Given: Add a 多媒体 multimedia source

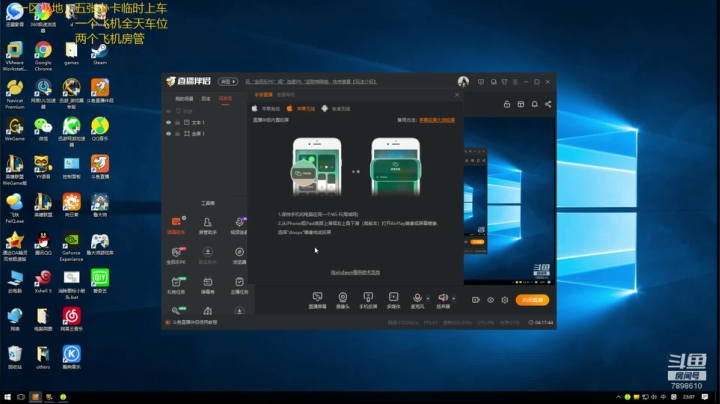Looking at the screenshot, I should (x=394, y=300).
